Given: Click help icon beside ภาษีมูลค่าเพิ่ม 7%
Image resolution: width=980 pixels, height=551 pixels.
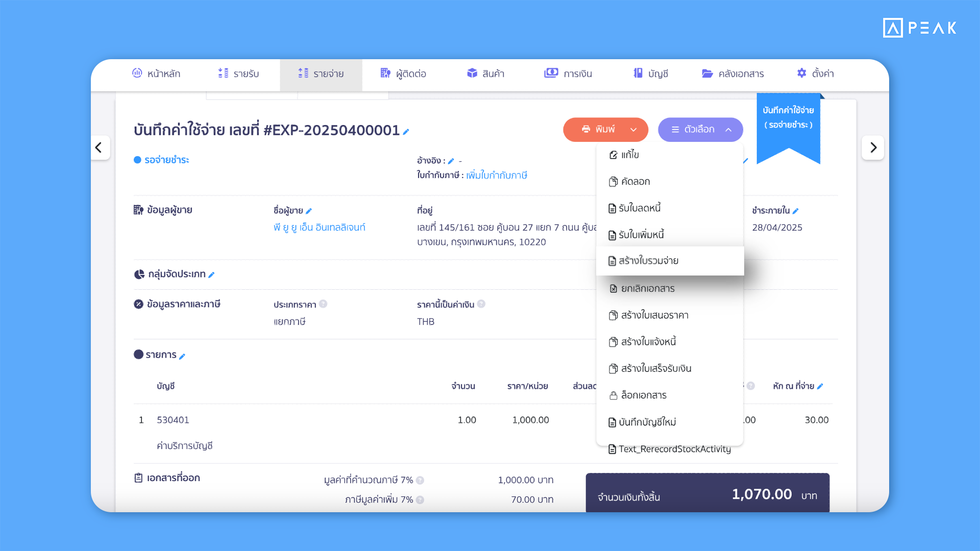Looking at the screenshot, I should tap(420, 500).
